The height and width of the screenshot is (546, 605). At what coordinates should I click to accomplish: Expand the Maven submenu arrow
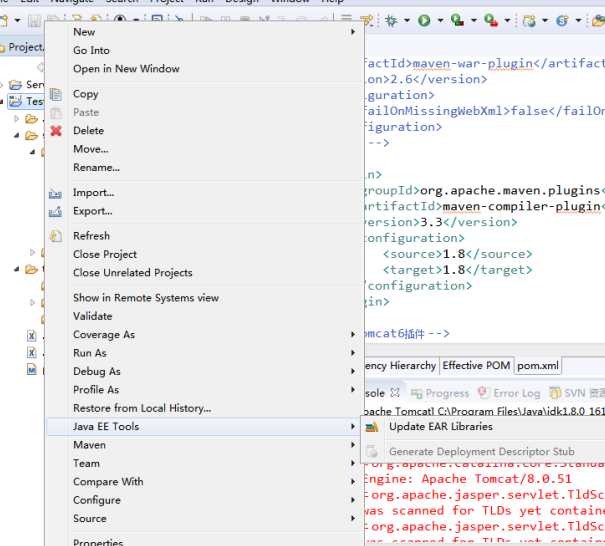[x=353, y=445]
